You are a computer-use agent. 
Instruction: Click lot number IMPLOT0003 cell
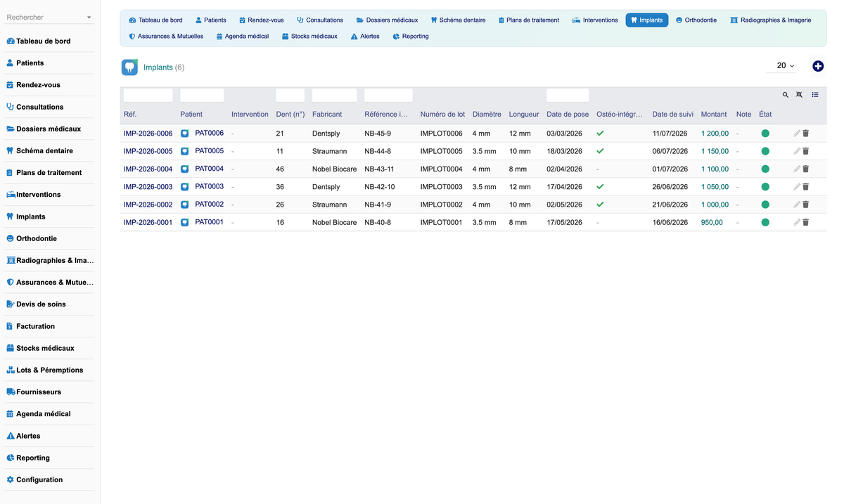(x=442, y=187)
